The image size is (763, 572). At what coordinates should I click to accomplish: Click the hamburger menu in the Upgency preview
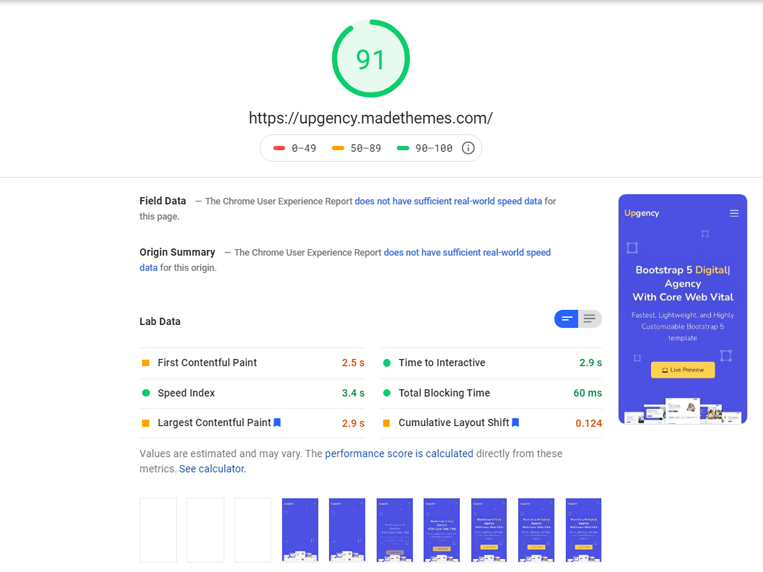click(x=734, y=213)
